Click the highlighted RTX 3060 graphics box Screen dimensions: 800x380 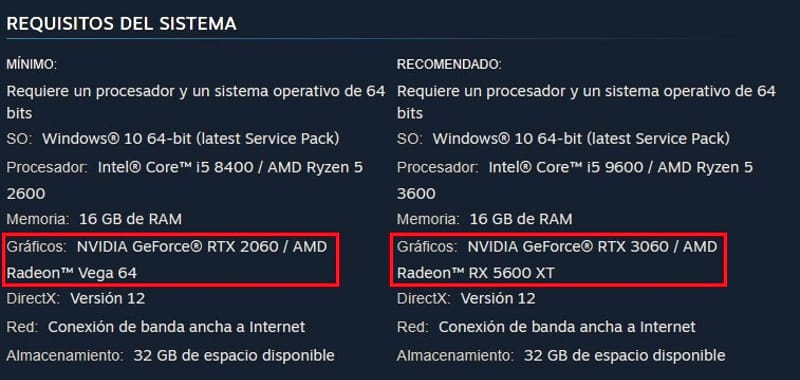coord(558,259)
